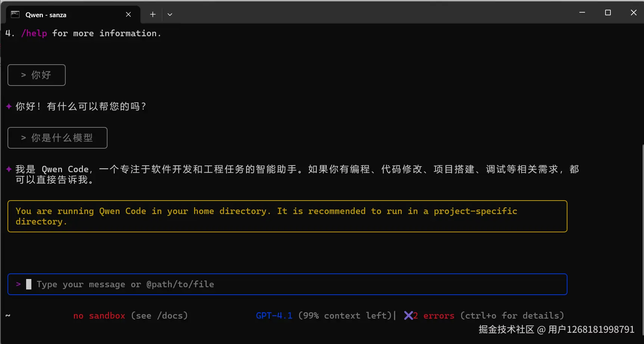Click the red X errors icon in status bar
The width and height of the screenshot is (644, 344).
[x=409, y=316]
